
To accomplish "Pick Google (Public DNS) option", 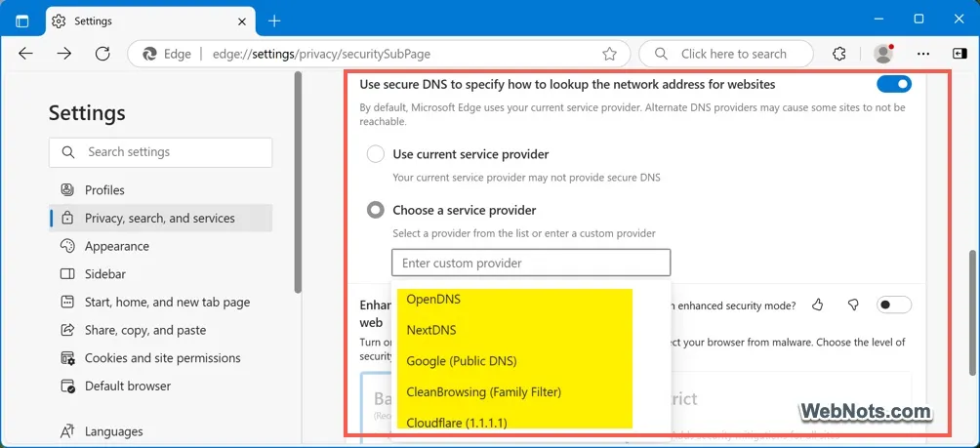I will (462, 361).
